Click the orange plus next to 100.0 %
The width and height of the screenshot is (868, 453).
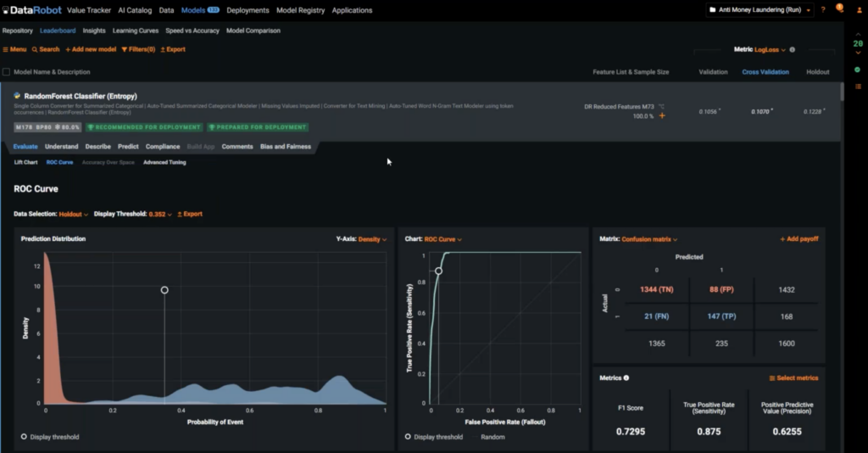662,115
